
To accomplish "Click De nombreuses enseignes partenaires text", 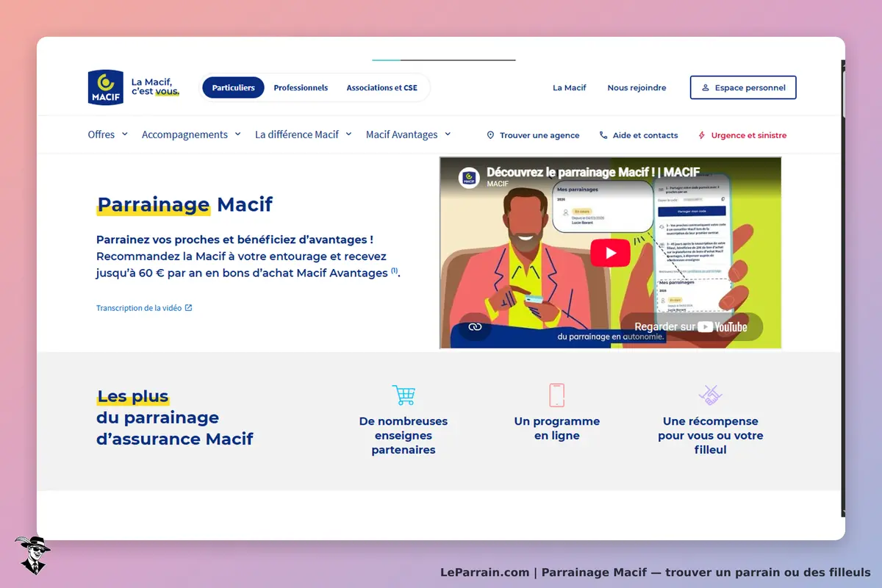I will tap(404, 436).
